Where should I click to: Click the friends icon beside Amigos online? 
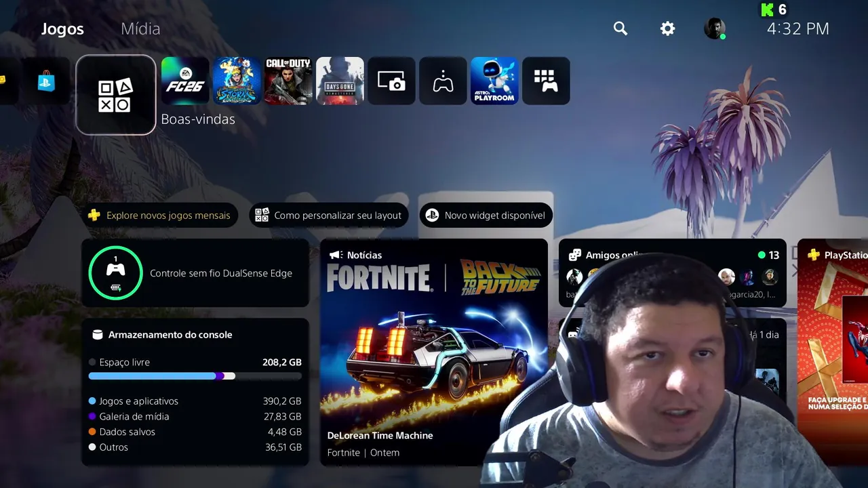pos(574,255)
